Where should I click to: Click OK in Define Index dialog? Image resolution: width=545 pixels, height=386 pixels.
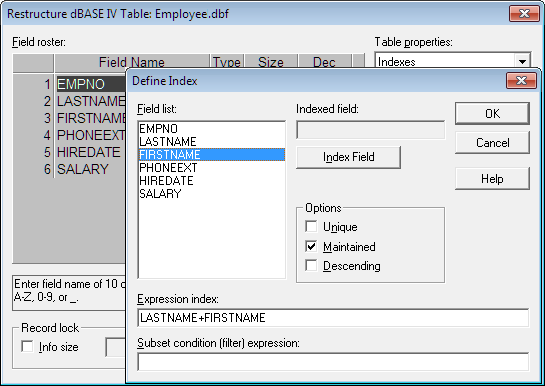coord(492,113)
